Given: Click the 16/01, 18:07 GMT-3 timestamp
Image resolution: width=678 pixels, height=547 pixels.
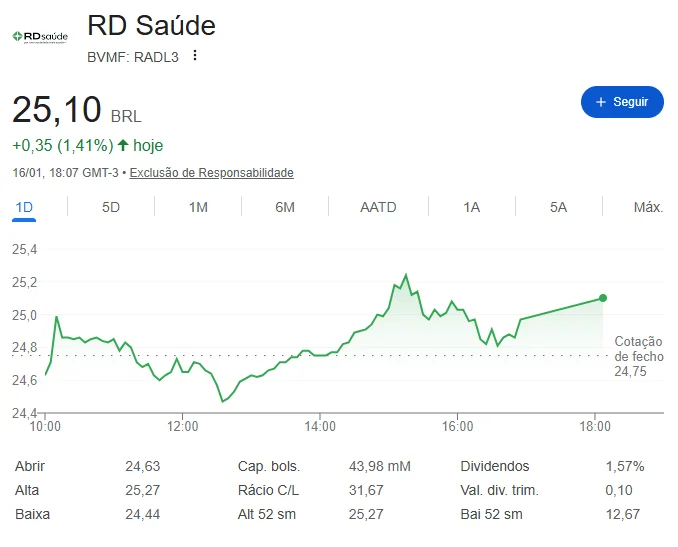Looking at the screenshot, I should [65, 173].
